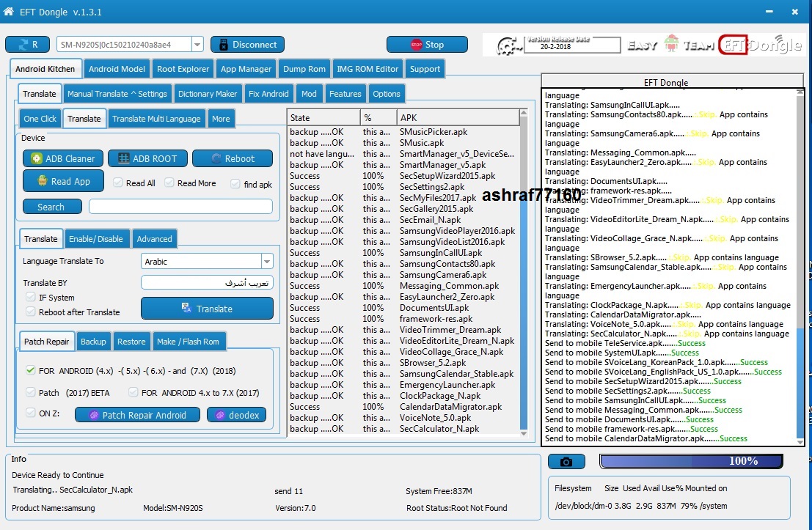Open the Options tab
Screen dimensions: 812x530
[387, 94]
